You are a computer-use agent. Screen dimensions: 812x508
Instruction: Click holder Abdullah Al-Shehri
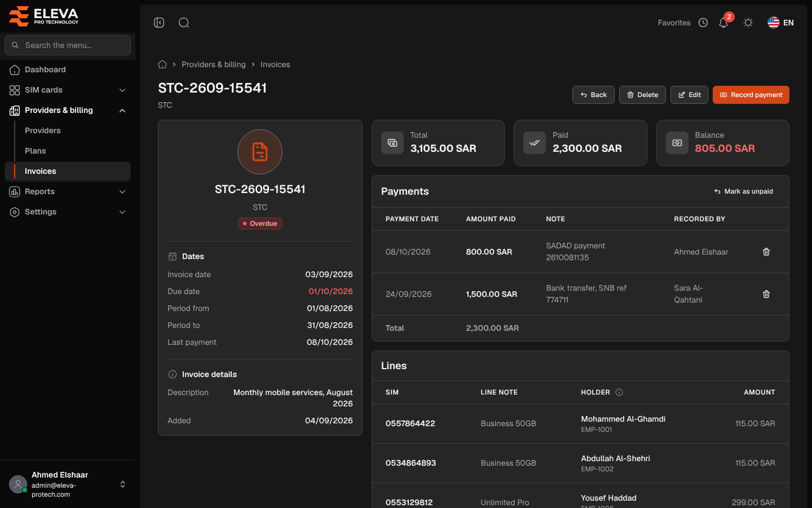[616, 458]
